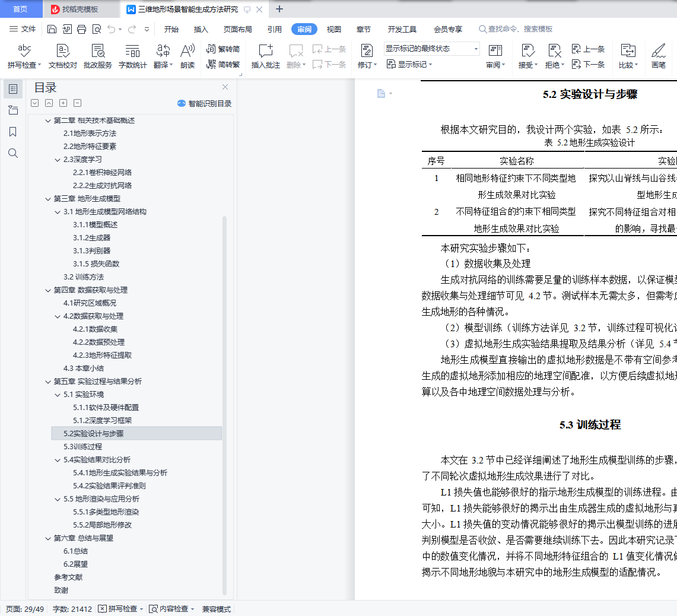The height and width of the screenshot is (616, 677).
Task: Toggle 内容检查 in the status bar
Action: point(171,609)
